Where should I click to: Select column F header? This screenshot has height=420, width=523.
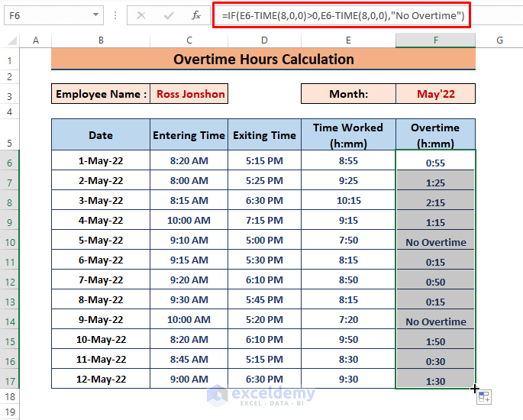(436, 40)
